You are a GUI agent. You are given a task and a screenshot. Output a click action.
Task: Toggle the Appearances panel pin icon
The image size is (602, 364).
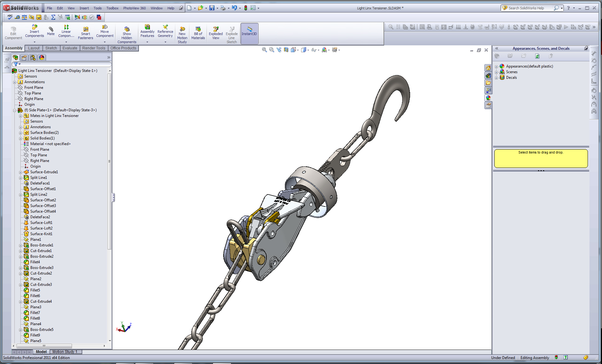(586, 48)
